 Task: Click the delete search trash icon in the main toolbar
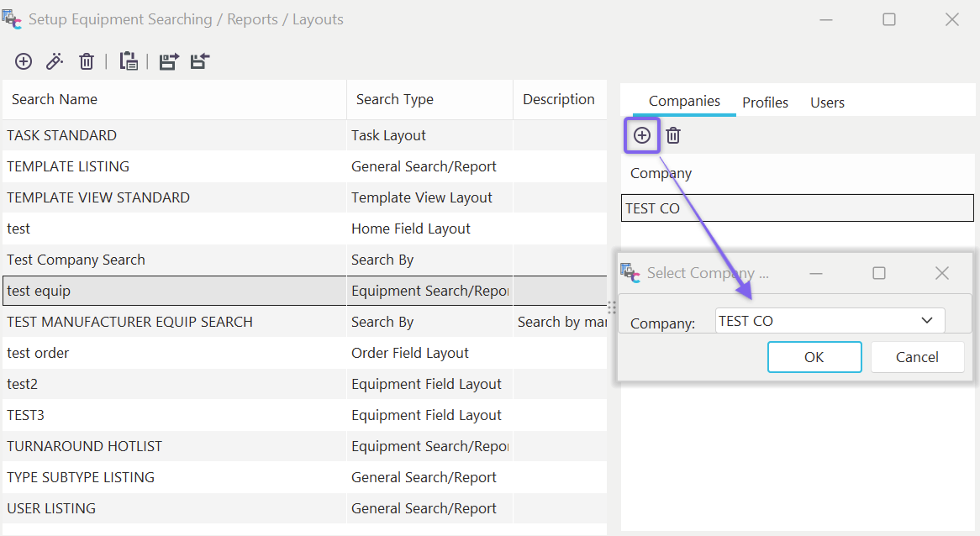[87, 61]
